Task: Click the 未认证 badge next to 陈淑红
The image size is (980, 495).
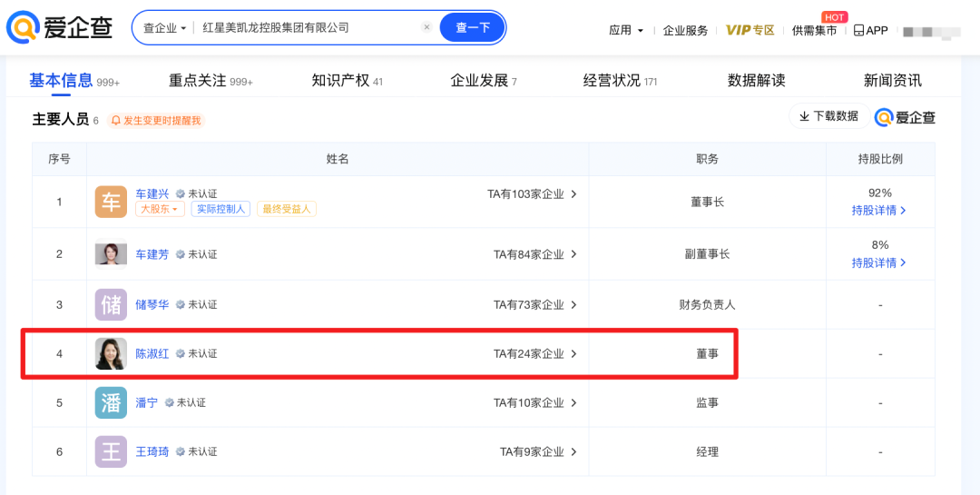Action: click(196, 353)
